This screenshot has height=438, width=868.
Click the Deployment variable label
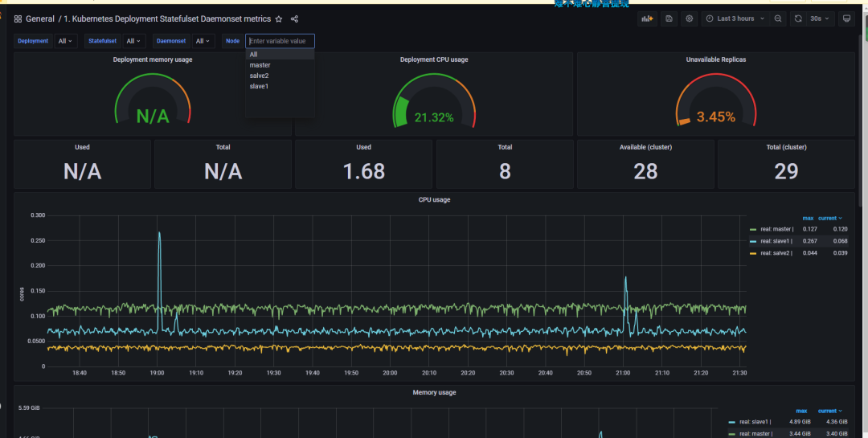[33, 41]
